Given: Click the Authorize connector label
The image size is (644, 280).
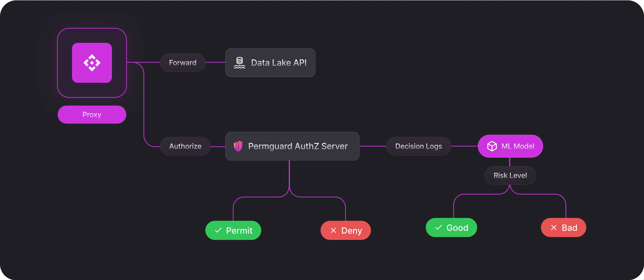Looking at the screenshot, I should pyautogui.click(x=185, y=146).
